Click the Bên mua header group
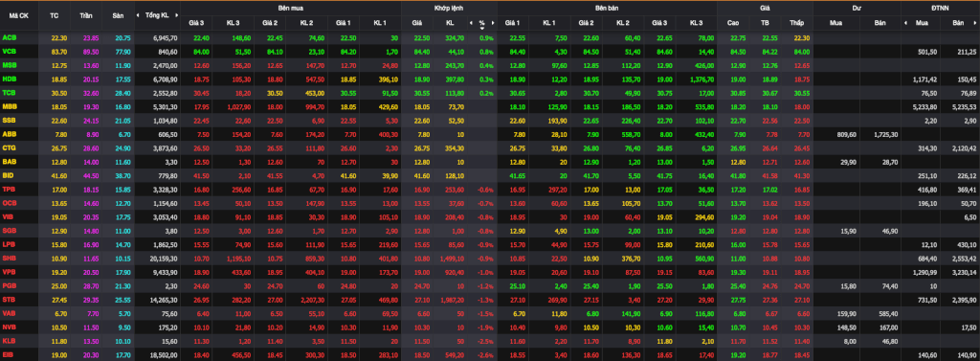This screenshot has width=980, height=361. [290, 8]
